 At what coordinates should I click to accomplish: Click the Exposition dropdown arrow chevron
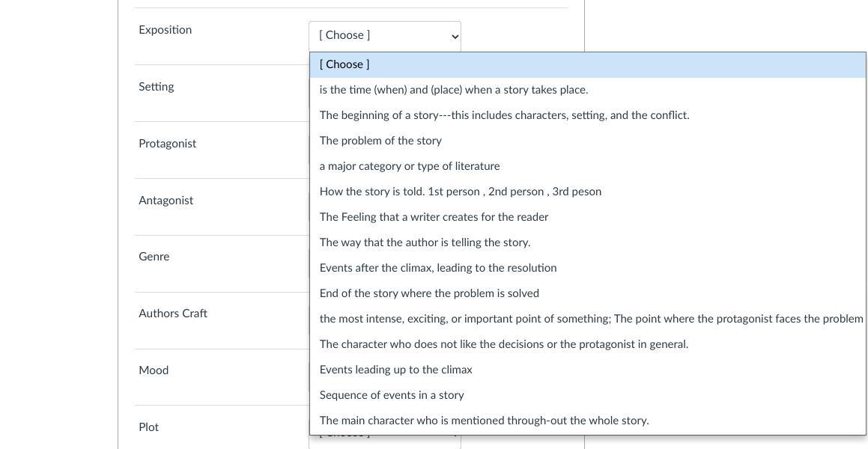(455, 37)
